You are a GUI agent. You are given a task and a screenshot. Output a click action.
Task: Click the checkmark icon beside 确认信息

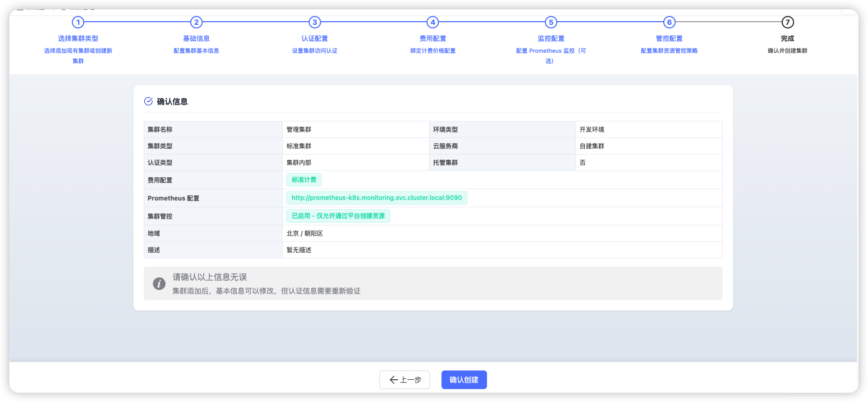pyautogui.click(x=148, y=101)
